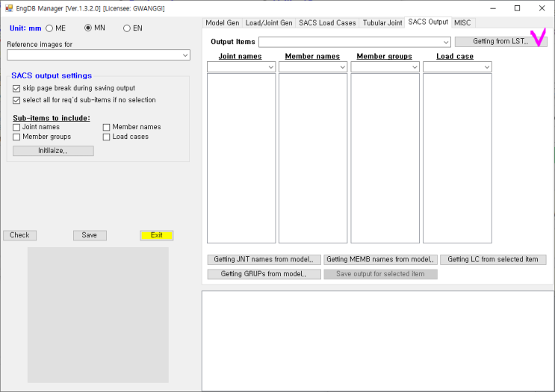Viewport: 555px width, 392px height.
Task: Click the Initilaize.. button
Action: point(53,151)
